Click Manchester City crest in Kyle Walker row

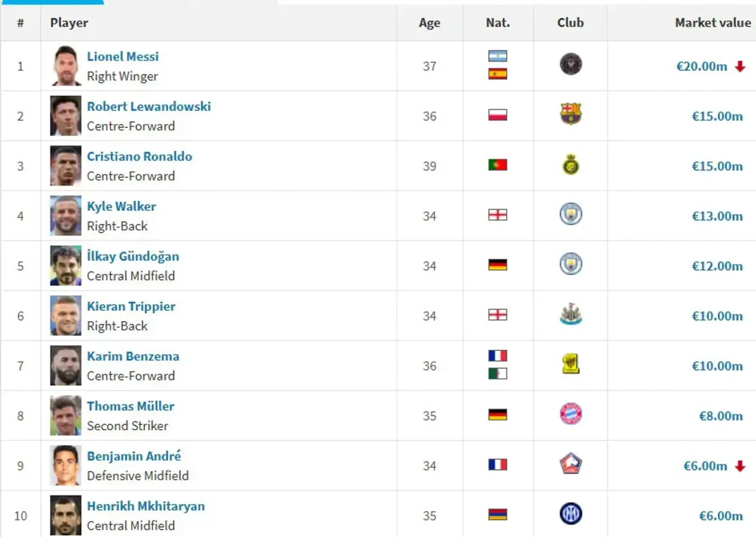click(571, 214)
